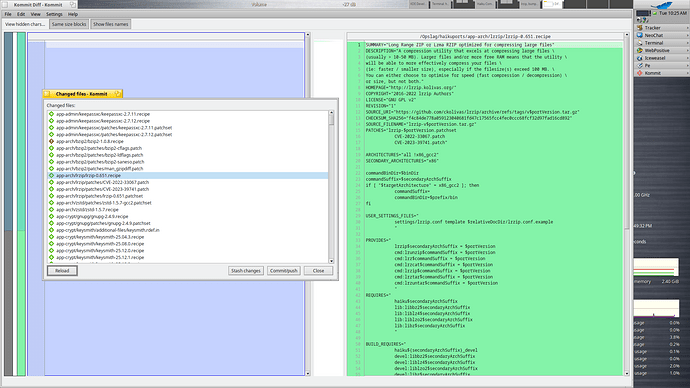Click the left diff pane scroll-down arrow

[308, 373]
